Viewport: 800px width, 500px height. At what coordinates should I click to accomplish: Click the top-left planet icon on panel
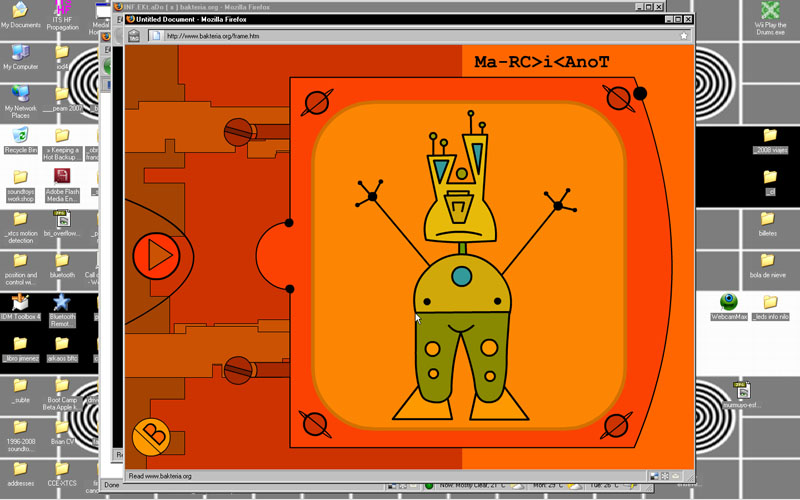pos(317,102)
